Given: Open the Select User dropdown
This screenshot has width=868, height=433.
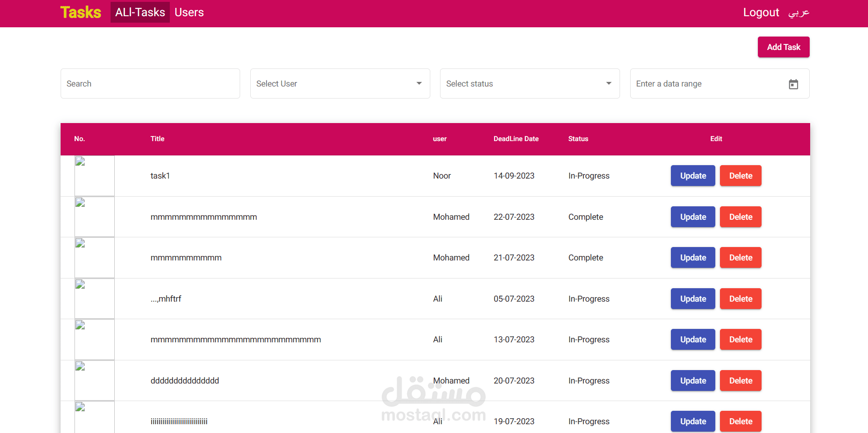Looking at the screenshot, I should pos(340,84).
